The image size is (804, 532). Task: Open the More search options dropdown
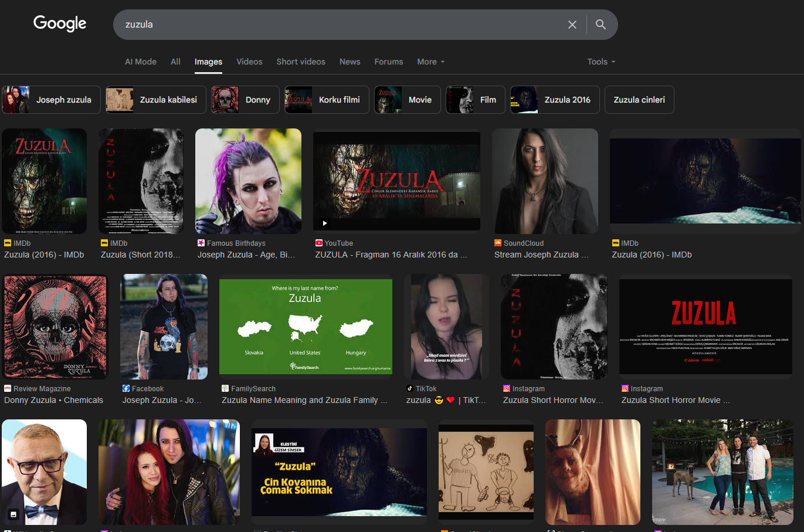431,62
